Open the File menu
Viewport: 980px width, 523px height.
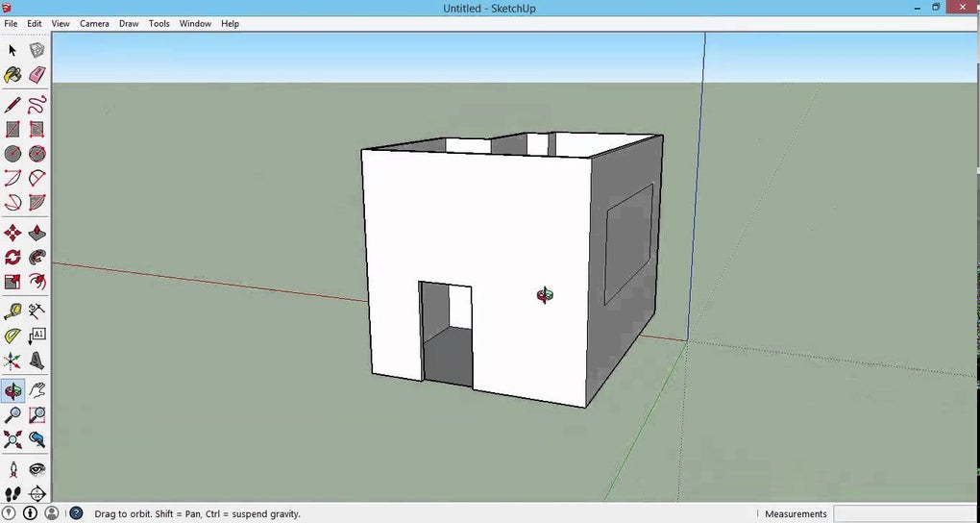(11, 24)
